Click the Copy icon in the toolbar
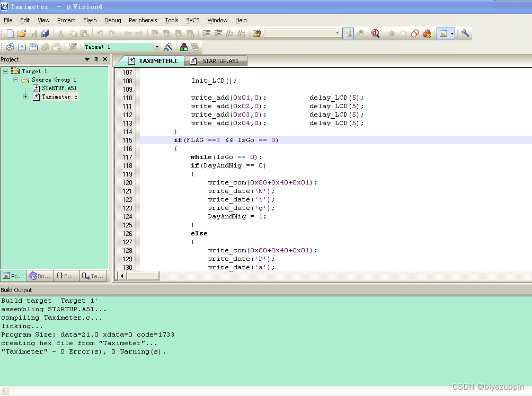This screenshot has width=532, height=396. 73,33
